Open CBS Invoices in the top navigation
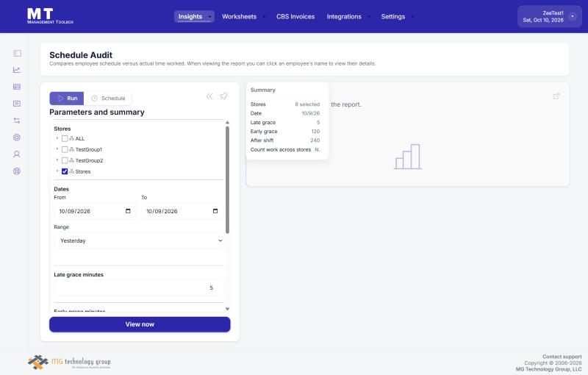This screenshot has height=375, width=588. tap(295, 16)
